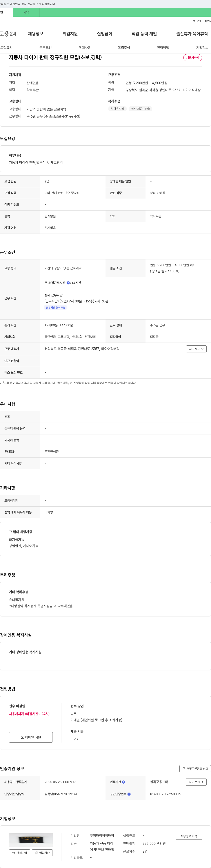Viewport: 211px width, 868px height.
Task: Expand 지도 보기 for 근무 예정지
Action: (196, 349)
